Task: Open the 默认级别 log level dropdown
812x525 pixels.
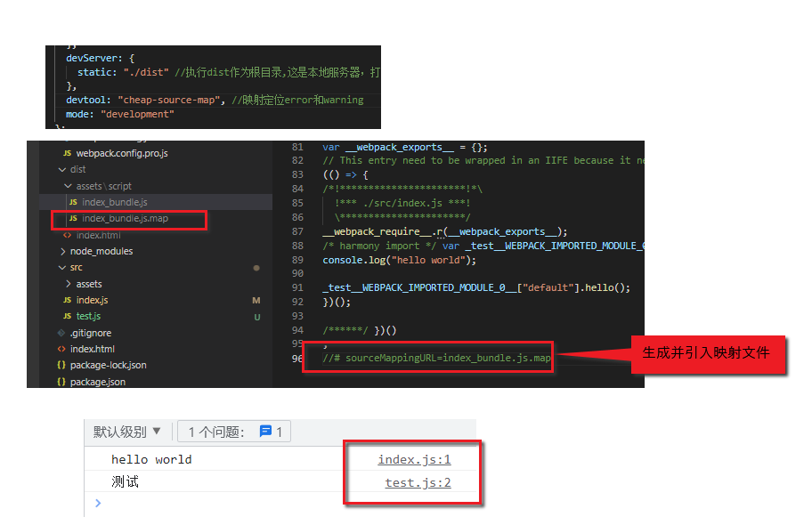Action: [x=126, y=432]
